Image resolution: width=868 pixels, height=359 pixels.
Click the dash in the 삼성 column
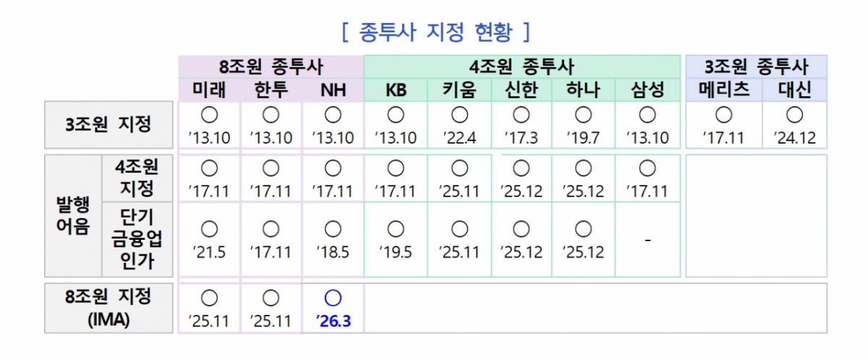647,239
